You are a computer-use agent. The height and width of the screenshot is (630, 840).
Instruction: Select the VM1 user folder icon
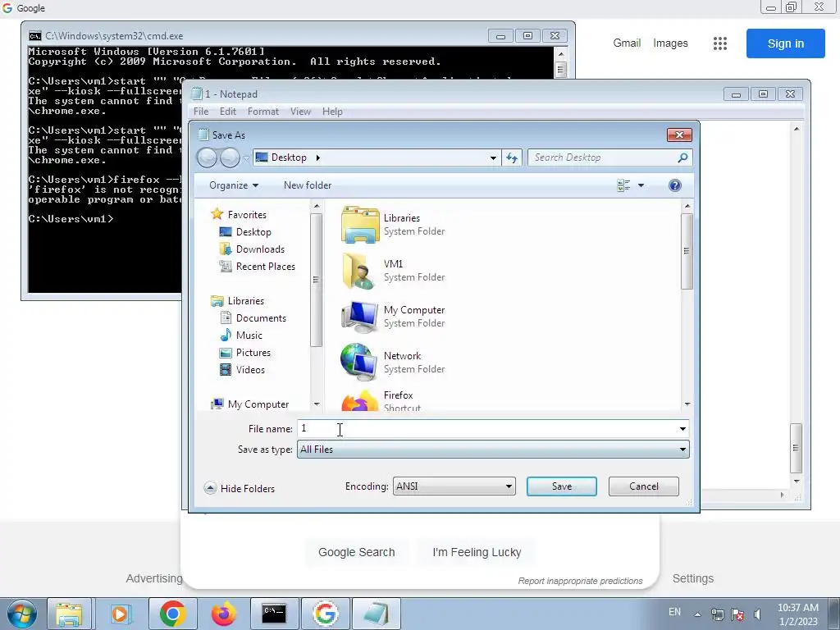[x=358, y=271]
